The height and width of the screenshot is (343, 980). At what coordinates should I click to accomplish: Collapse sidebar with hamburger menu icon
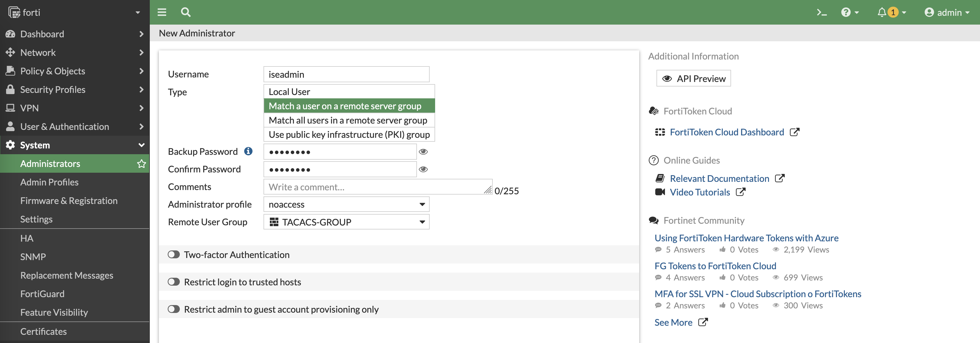pyautogui.click(x=162, y=12)
